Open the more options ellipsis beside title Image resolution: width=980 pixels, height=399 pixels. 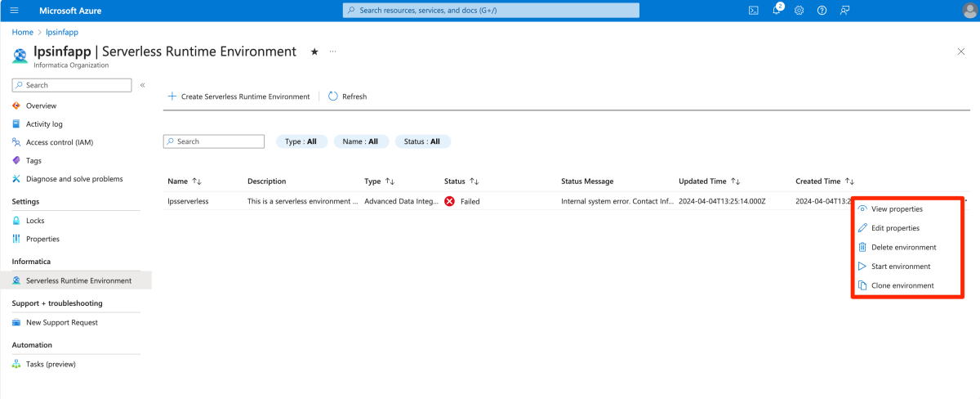pyautogui.click(x=333, y=52)
